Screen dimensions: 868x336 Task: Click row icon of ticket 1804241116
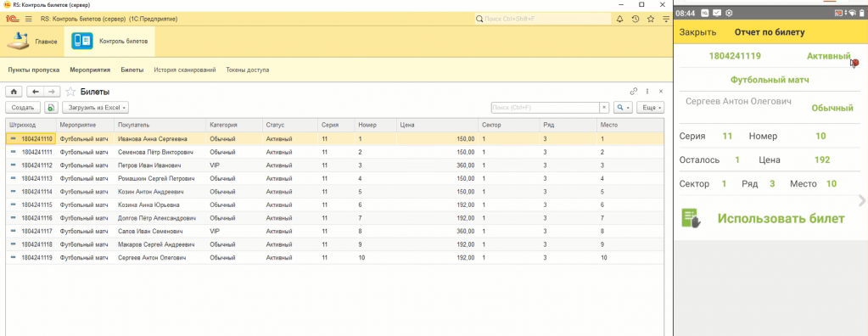(x=14, y=218)
